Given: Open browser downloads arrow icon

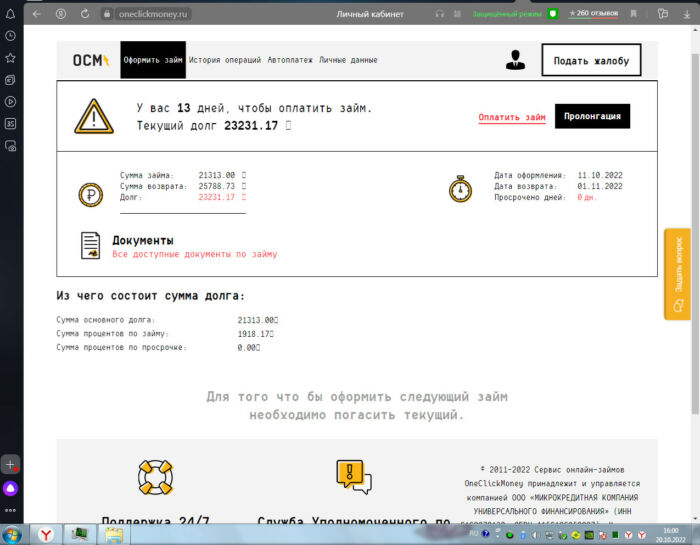Looking at the screenshot, I should pos(688,14).
